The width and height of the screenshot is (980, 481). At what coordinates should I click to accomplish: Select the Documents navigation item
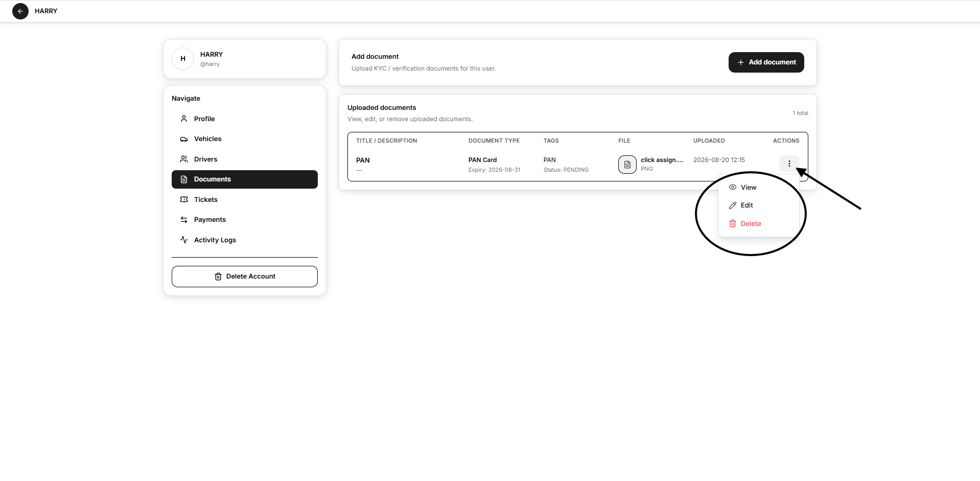[x=245, y=179]
